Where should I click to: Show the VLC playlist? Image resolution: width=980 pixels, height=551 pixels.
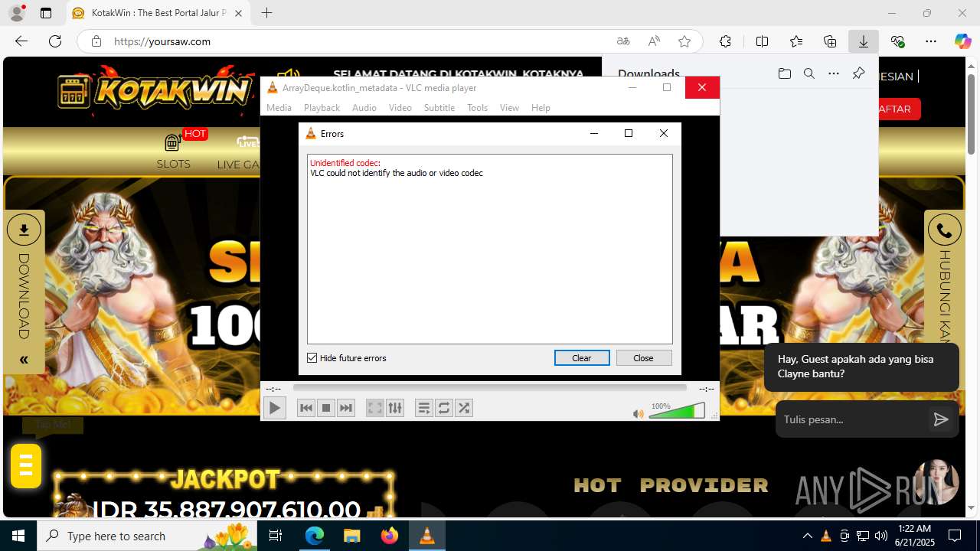pyautogui.click(x=423, y=408)
